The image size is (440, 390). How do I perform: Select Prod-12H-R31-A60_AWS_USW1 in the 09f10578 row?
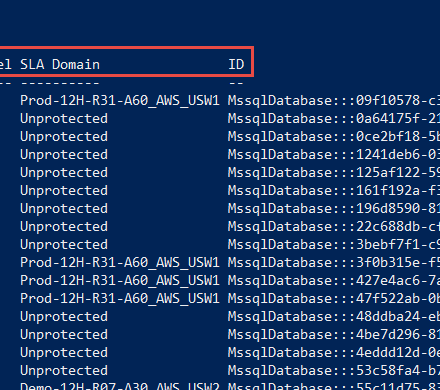(x=120, y=100)
